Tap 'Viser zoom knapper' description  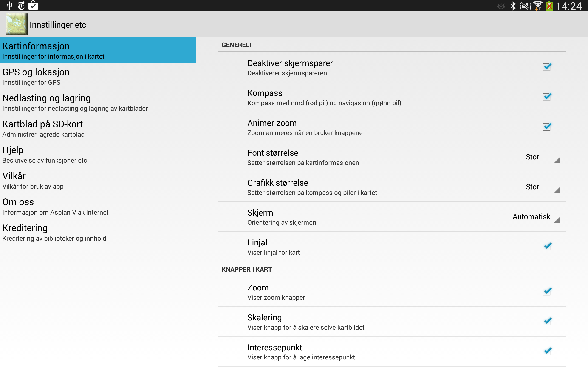tap(276, 298)
